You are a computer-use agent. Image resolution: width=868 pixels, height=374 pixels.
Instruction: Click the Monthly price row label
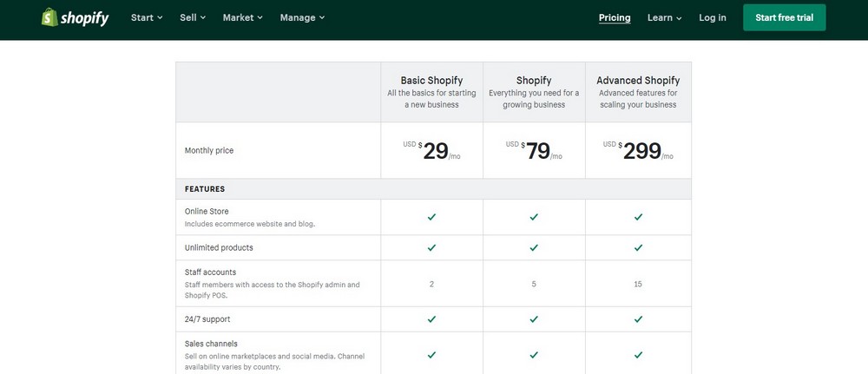[208, 150]
